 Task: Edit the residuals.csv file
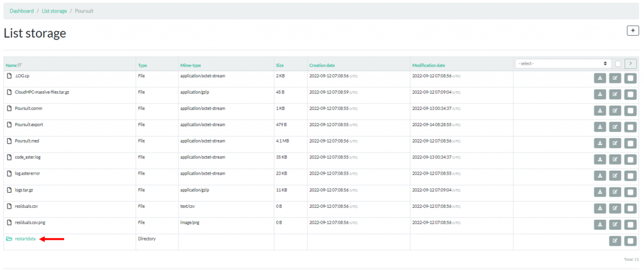[x=615, y=208]
